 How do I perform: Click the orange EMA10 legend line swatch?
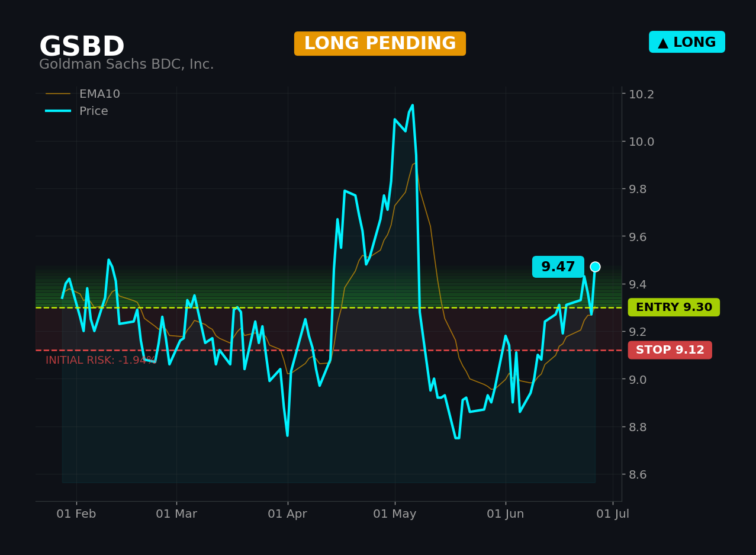[x=58, y=94]
